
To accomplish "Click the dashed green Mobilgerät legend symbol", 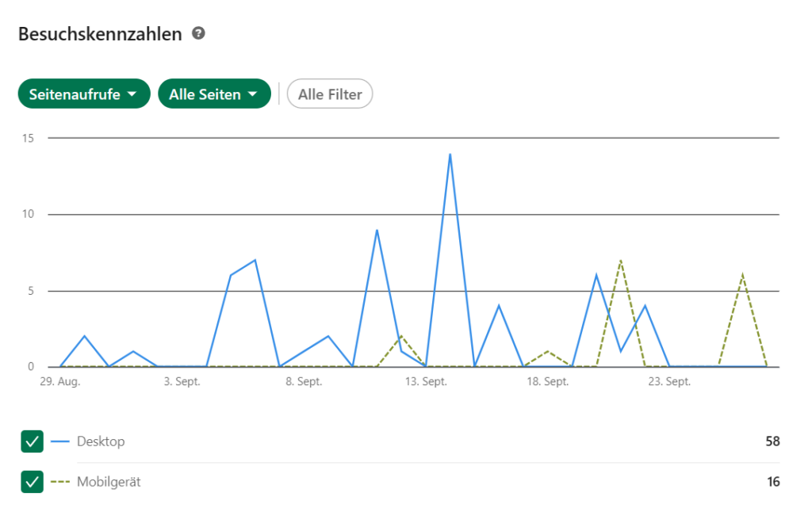I will (x=59, y=481).
